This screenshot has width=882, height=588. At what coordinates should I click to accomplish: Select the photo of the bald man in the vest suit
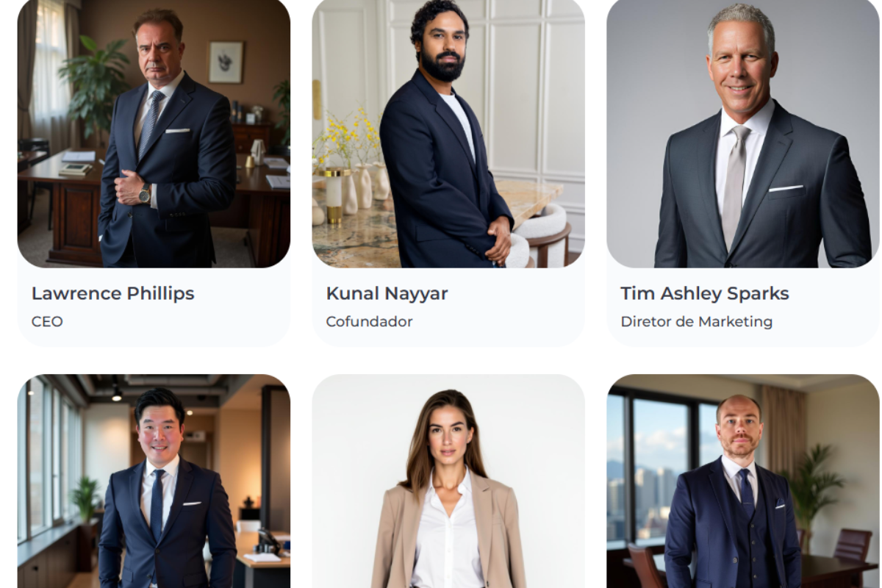coord(743,481)
